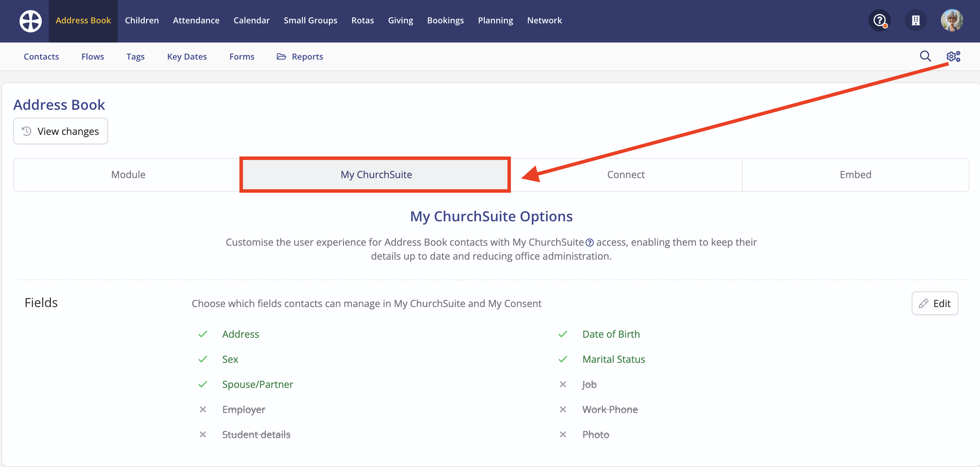Screen dimensions: 980x467
Task: Open the Flows section link
Action: click(x=92, y=57)
